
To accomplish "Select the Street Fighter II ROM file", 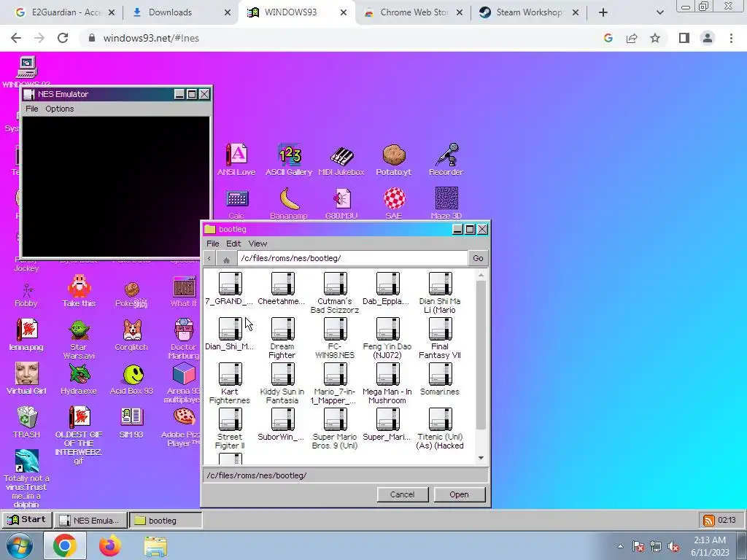I will (230, 429).
